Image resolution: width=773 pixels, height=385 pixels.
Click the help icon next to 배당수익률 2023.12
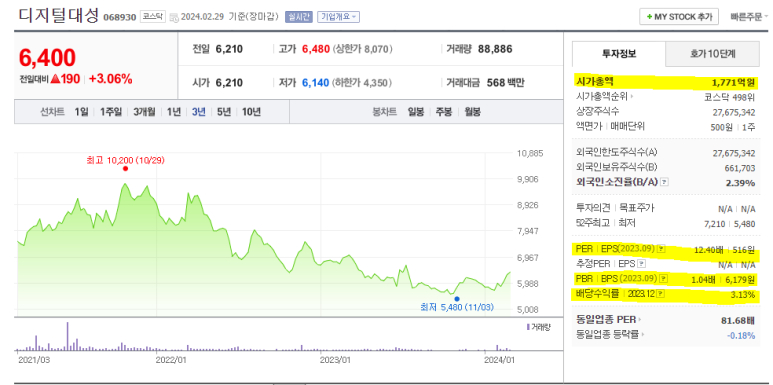pyautogui.click(x=661, y=294)
